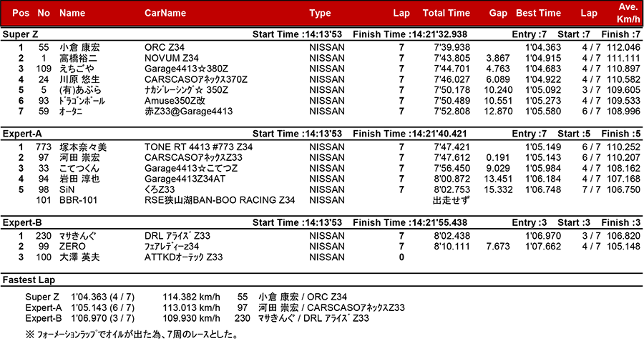Click the footnote about フォーメーションラップ oil
This screenshot has width=644, height=341.
pos(132,334)
